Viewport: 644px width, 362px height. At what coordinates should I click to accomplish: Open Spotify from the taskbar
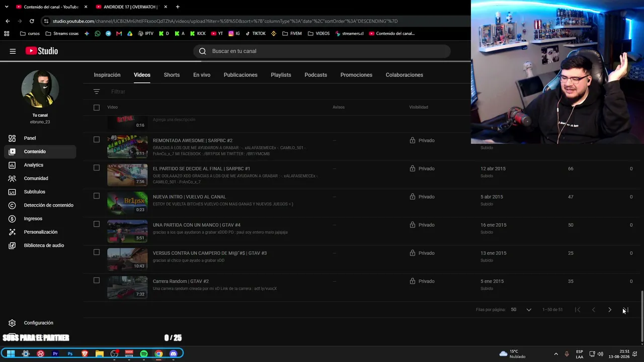coord(144,353)
